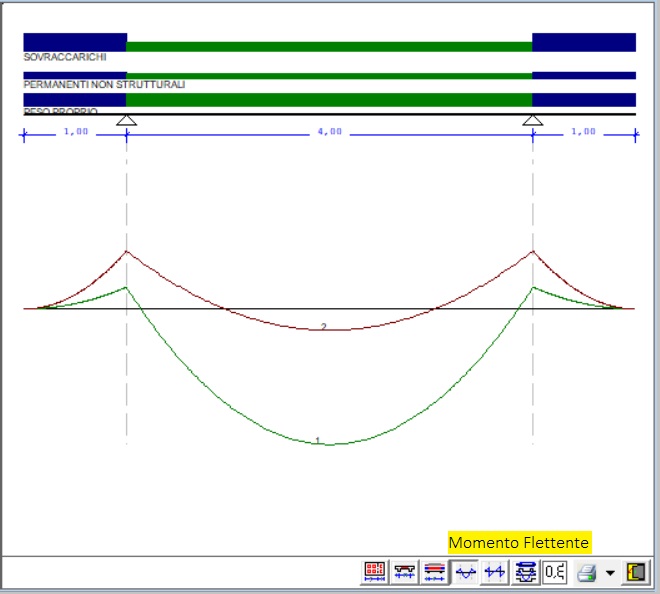The height and width of the screenshot is (594, 660).
Task: Select the PESO PROPRIO label
Action: 61,111
